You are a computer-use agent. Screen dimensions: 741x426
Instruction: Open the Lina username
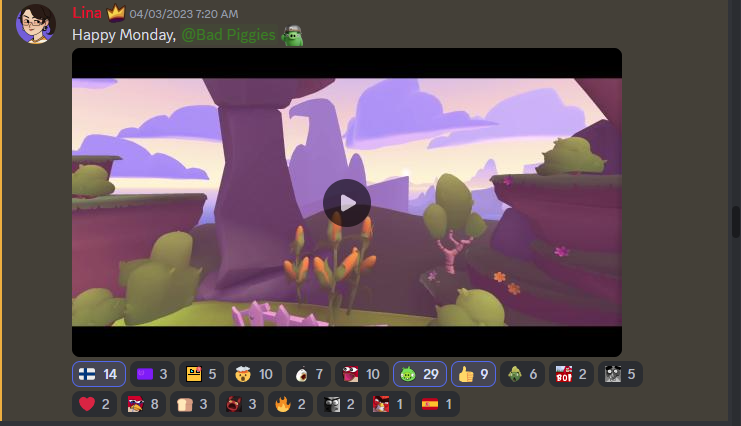(x=87, y=13)
